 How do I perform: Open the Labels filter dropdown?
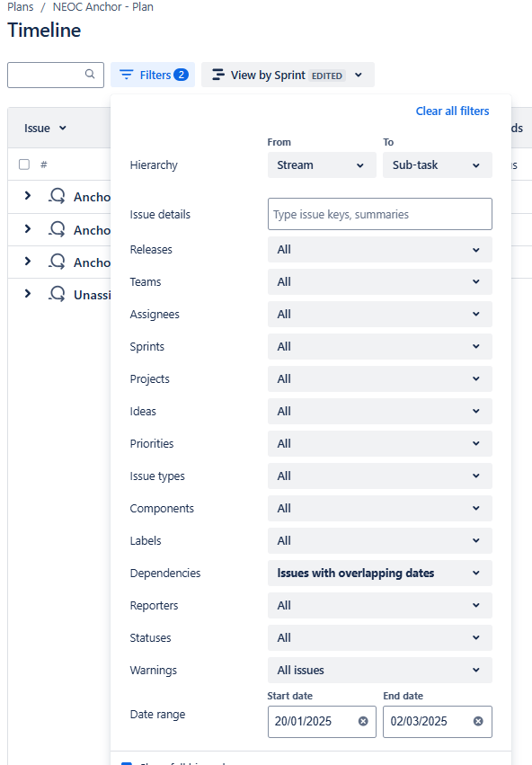pyautogui.click(x=380, y=540)
